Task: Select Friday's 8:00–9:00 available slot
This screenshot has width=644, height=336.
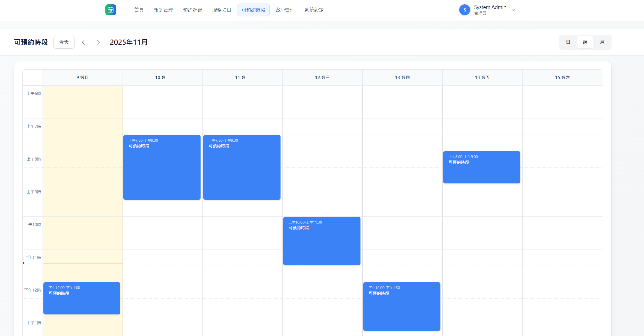Action: (482, 167)
